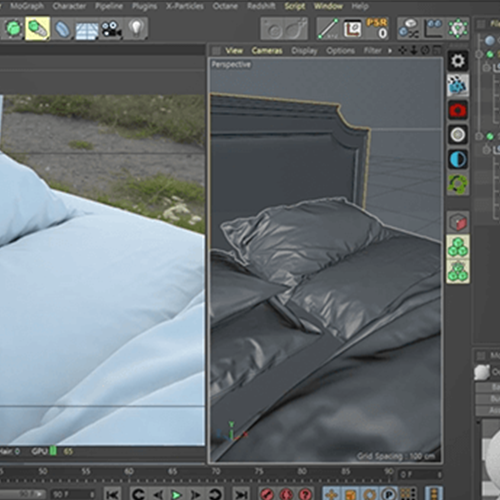This screenshot has height=500, width=500.
Task: Open the Script menu
Action: (295, 6)
